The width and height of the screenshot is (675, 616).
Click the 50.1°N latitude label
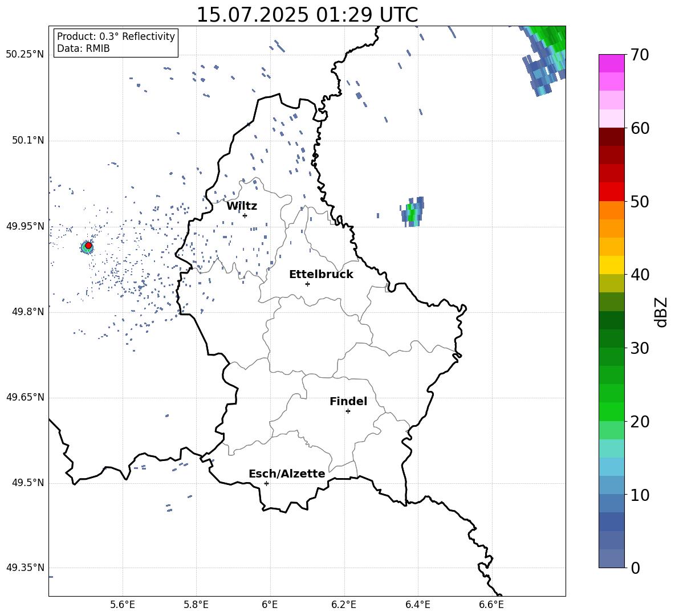pyautogui.click(x=28, y=141)
